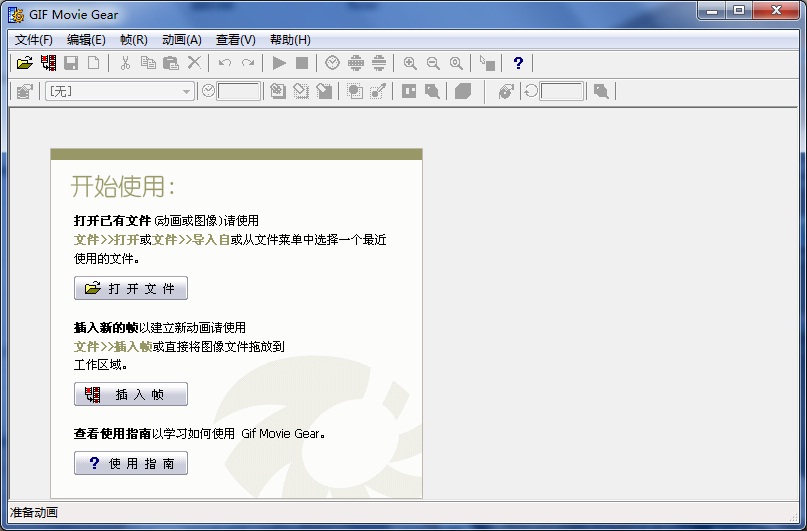Screen dimensions: 807x531
Task: Click the blank page new file icon
Action: (94, 63)
